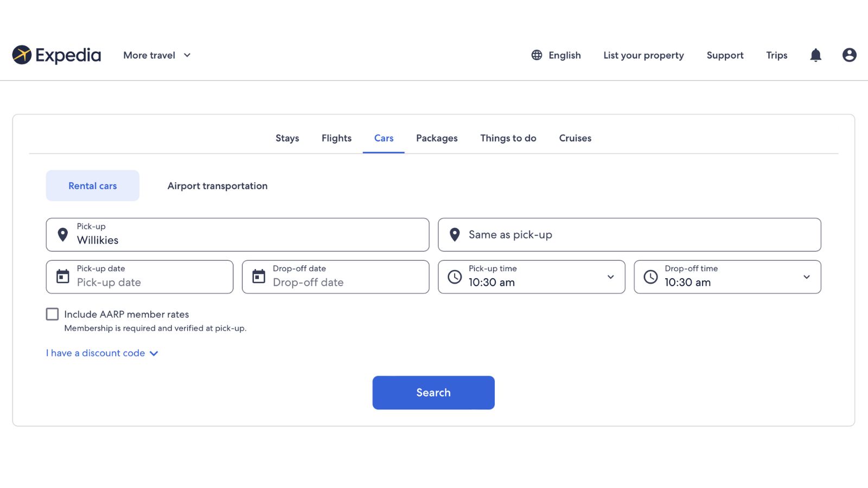Screen dimensions: 868x488
Task: Click the account profile icon
Action: point(848,55)
